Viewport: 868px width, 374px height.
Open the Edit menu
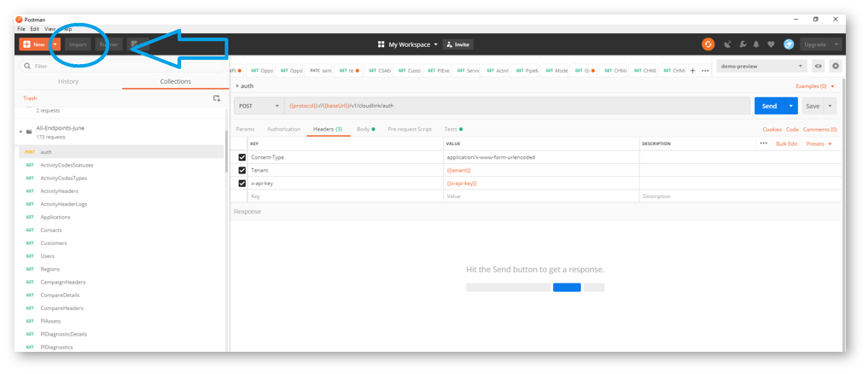click(35, 29)
